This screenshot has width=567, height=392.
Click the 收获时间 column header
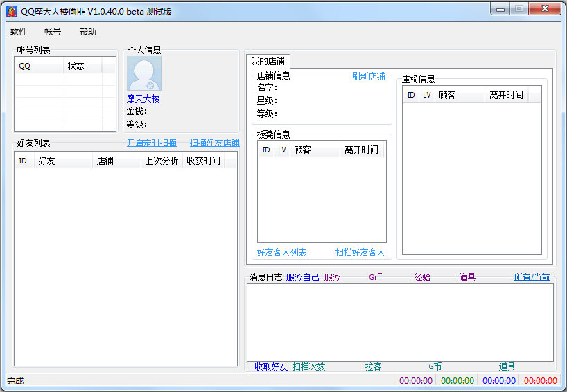(x=204, y=161)
